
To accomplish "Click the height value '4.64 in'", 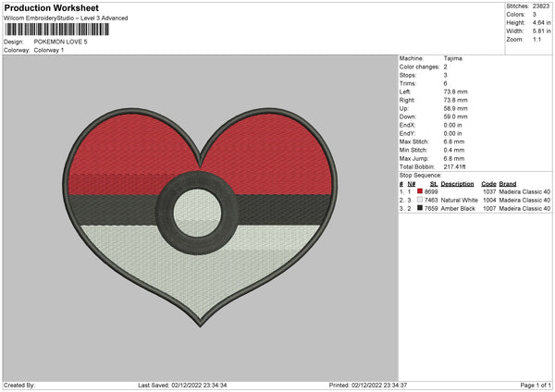I will [x=541, y=22].
